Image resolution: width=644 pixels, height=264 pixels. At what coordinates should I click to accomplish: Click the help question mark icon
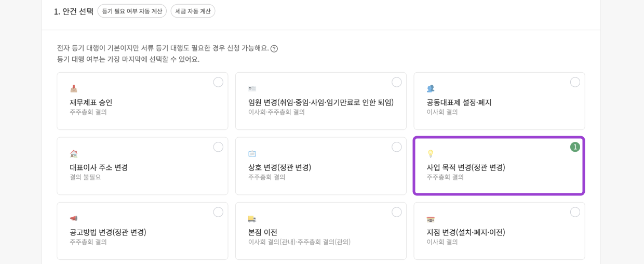click(274, 49)
